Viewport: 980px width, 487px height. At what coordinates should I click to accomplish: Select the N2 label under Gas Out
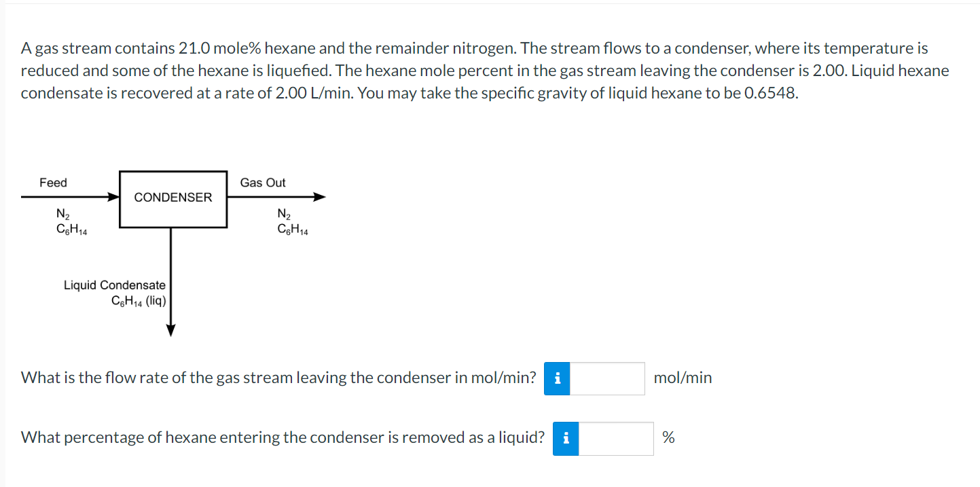click(x=283, y=213)
